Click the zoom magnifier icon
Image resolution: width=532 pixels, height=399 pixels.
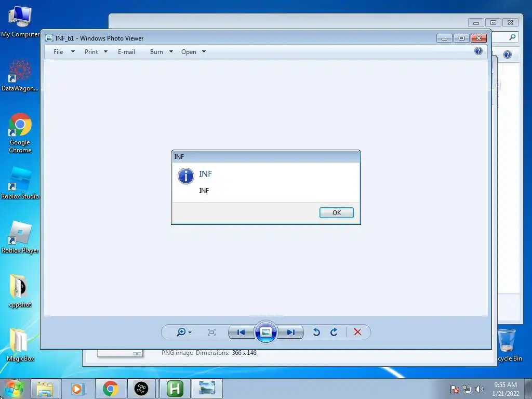click(x=181, y=332)
